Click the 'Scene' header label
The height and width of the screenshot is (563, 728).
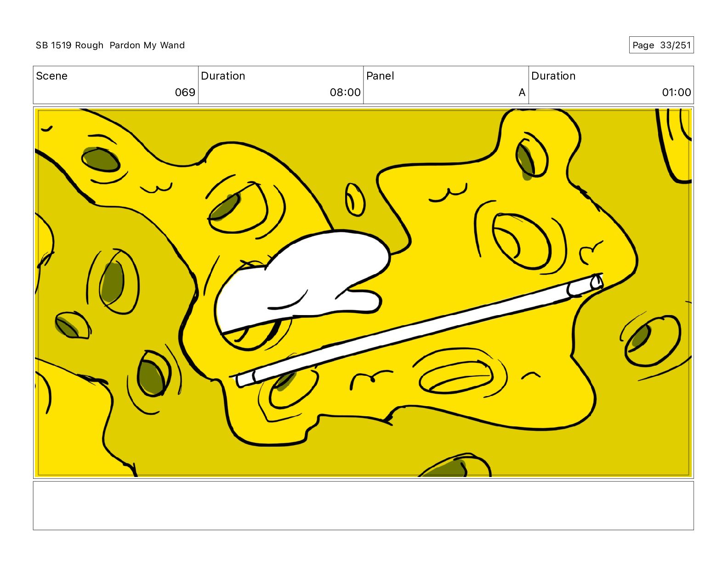(51, 76)
